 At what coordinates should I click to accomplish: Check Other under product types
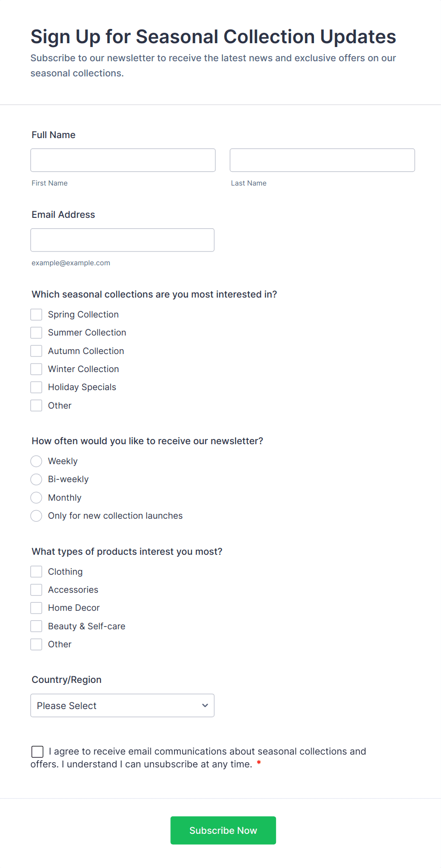36,644
